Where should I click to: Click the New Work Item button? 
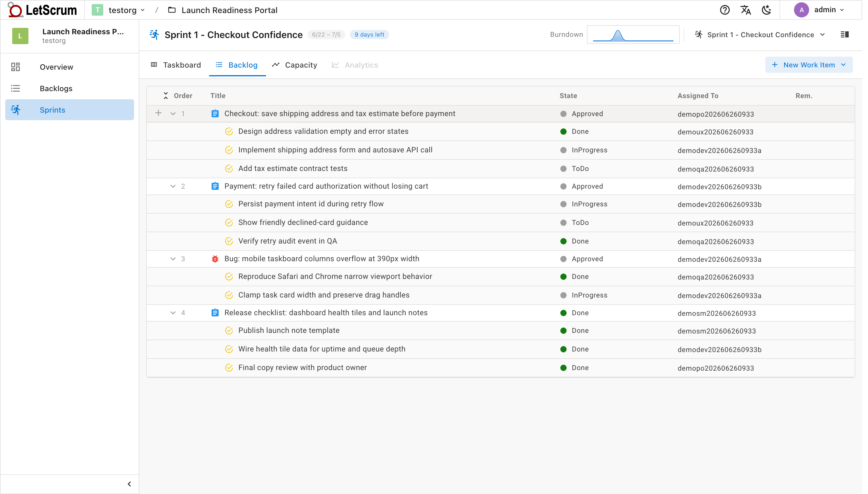[809, 65]
